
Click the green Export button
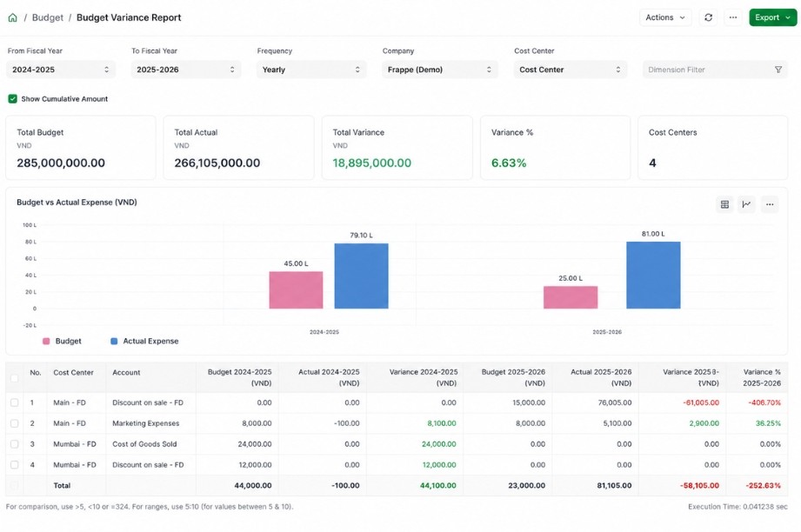click(x=772, y=17)
